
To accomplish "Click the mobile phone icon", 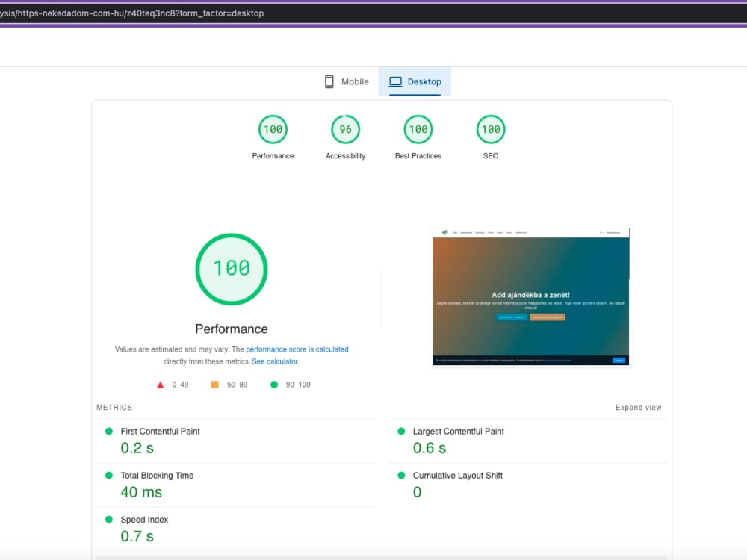I will (329, 82).
